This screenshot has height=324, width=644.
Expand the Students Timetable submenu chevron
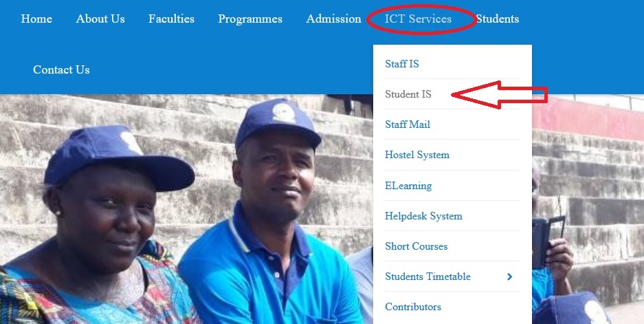pyautogui.click(x=510, y=277)
